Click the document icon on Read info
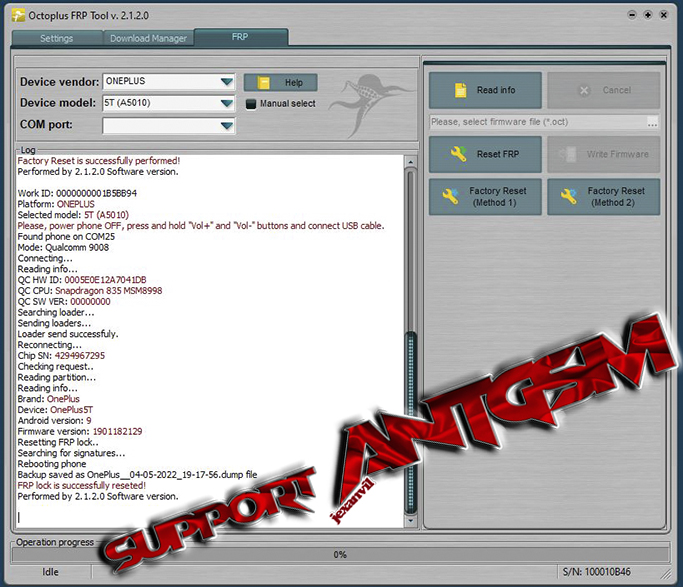The width and height of the screenshot is (683, 587). coord(460,90)
